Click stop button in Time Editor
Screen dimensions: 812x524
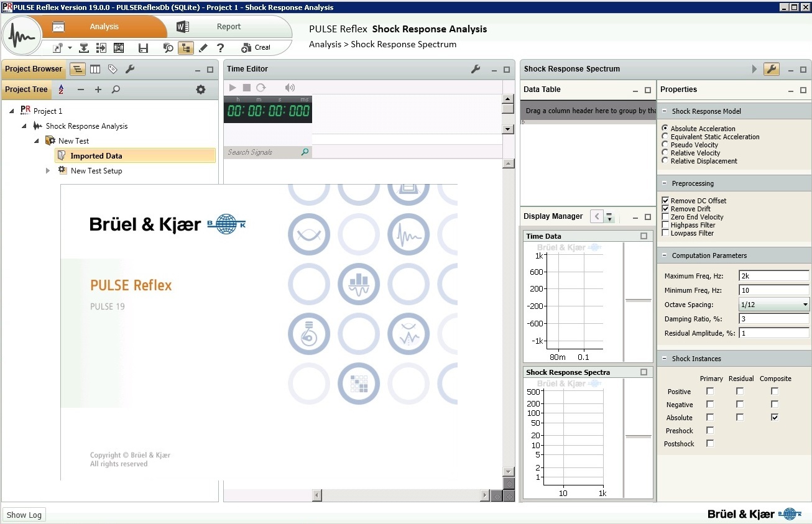(x=247, y=88)
